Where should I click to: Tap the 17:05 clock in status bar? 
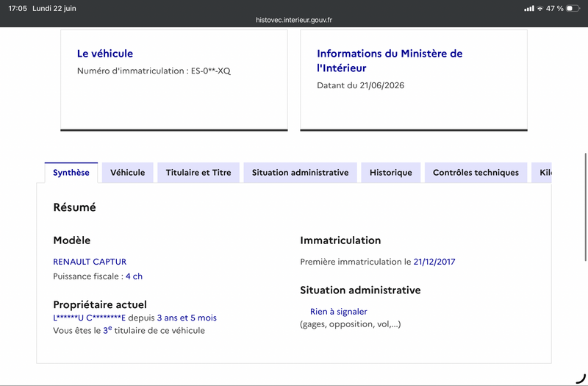tap(18, 8)
